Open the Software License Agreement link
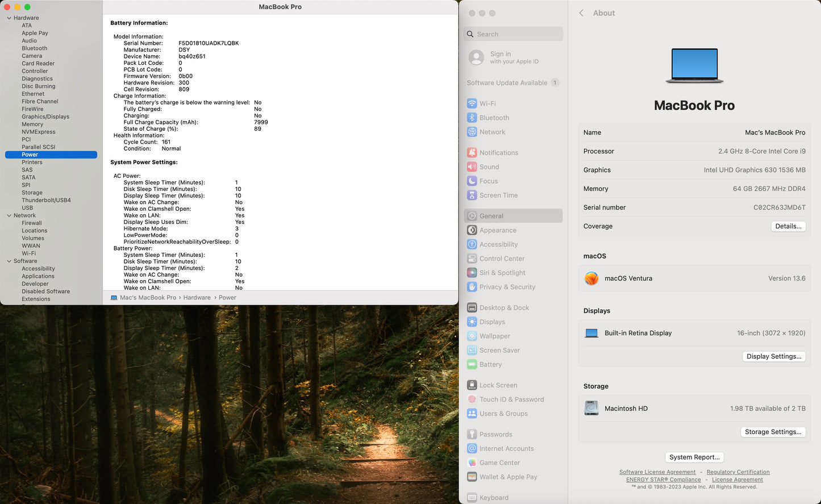Screen dimensions: 821x504 click(657, 472)
